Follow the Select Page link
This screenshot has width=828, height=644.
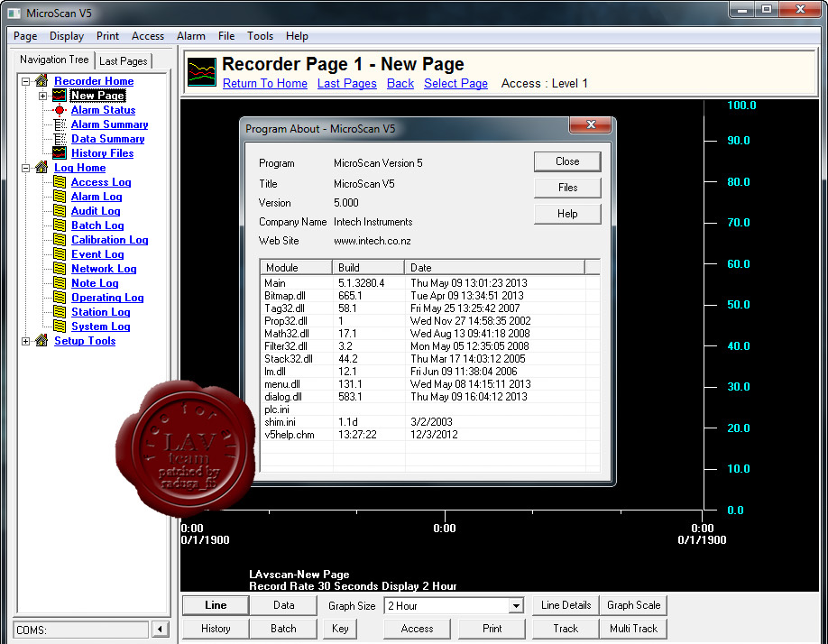pos(455,83)
